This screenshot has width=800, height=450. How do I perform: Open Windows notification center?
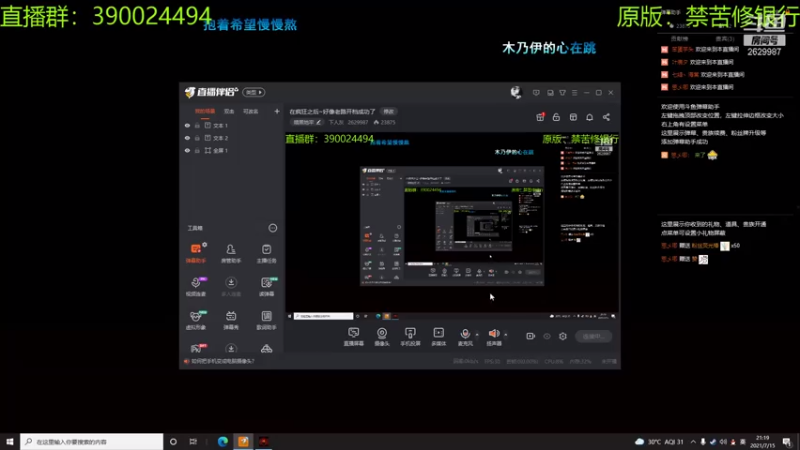pos(787,442)
